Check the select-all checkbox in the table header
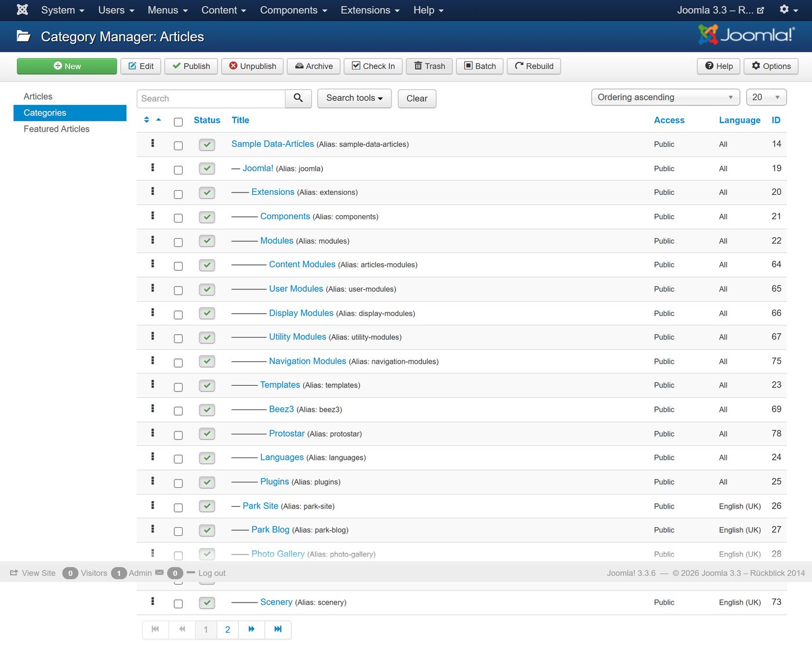 tap(178, 122)
